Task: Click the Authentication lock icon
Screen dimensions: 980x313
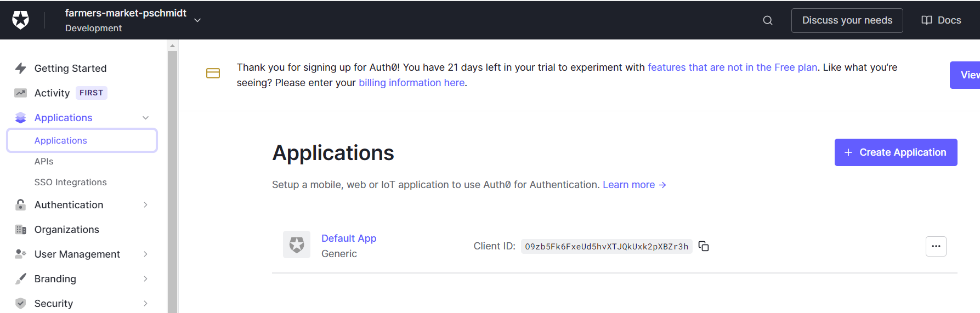Action: pos(21,204)
